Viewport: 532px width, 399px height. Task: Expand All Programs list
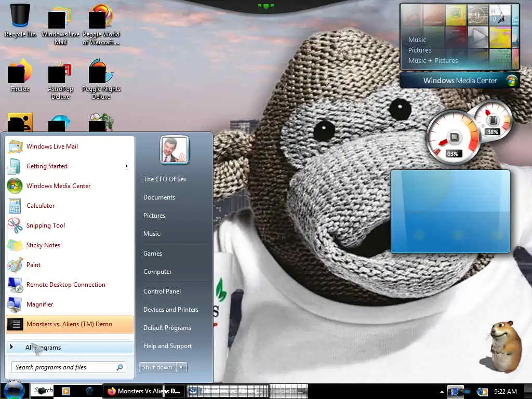coord(69,348)
